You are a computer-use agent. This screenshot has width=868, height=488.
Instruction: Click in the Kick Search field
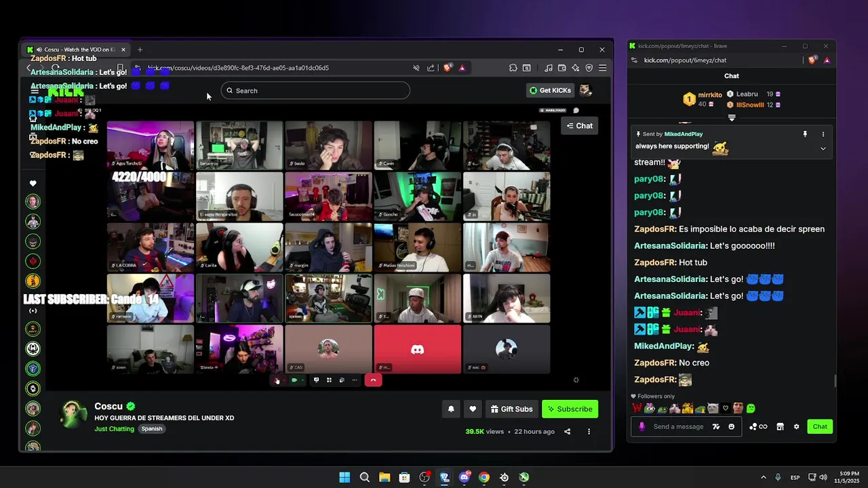[315, 91]
